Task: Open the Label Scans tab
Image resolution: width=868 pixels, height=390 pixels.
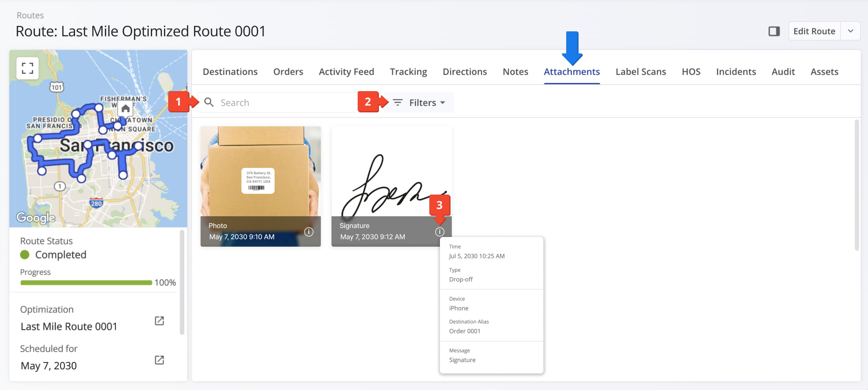Action: 641,72
